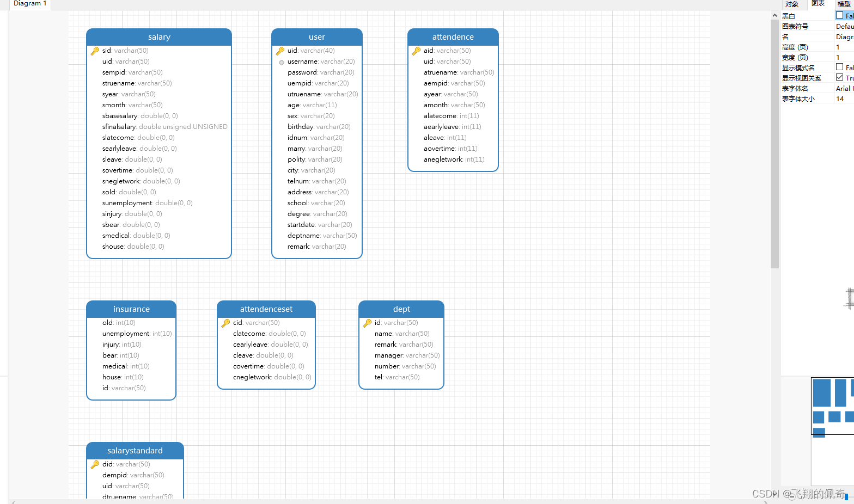Click the sunemployment field row

coord(148,203)
